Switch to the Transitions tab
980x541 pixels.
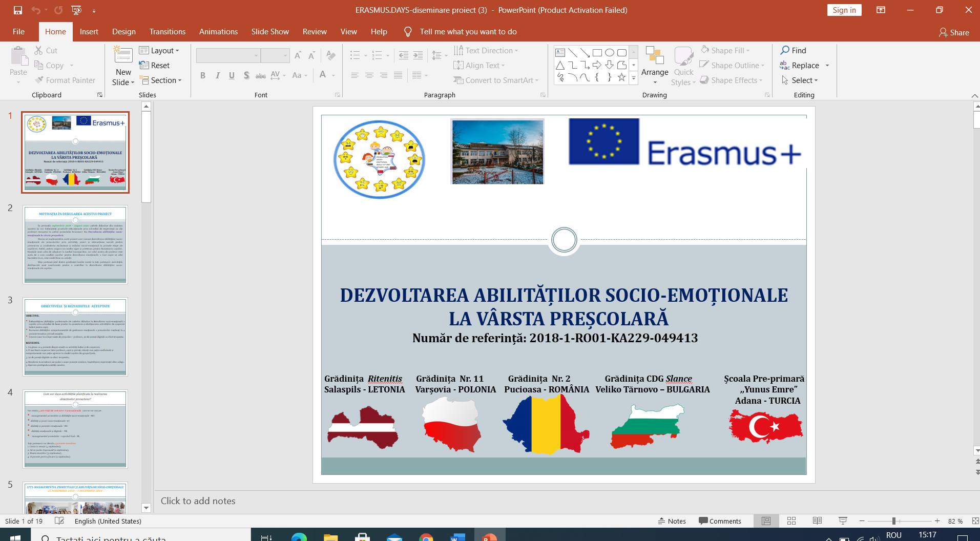pyautogui.click(x=167, y=32)
